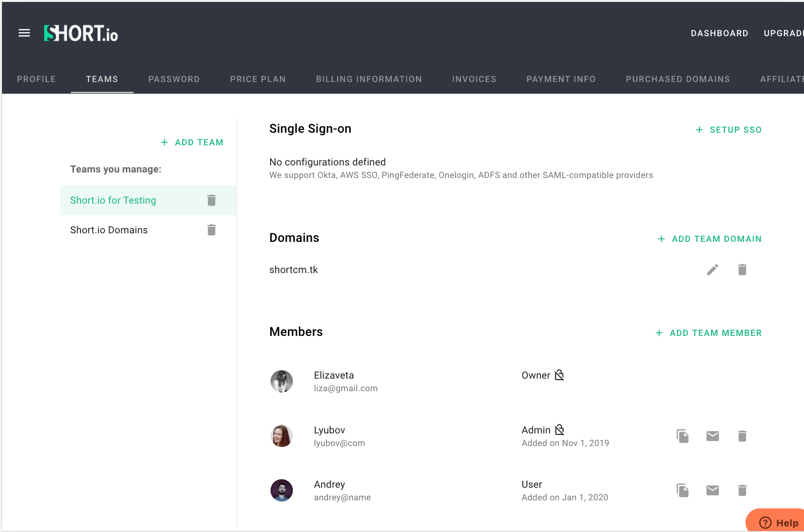Click the member name Lyubov
This screenshot has height=532, width=804.
click(x=330, y=430)
